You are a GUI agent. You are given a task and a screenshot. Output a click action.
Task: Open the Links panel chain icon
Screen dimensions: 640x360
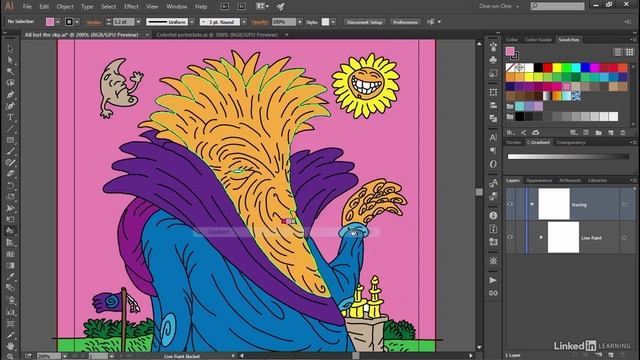click(493, 293)
